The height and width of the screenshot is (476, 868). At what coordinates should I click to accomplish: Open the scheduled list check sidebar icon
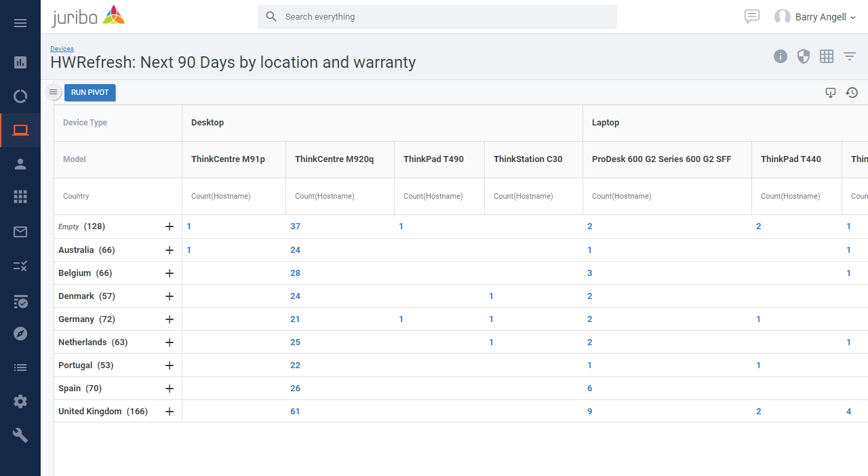pos(20,301)
